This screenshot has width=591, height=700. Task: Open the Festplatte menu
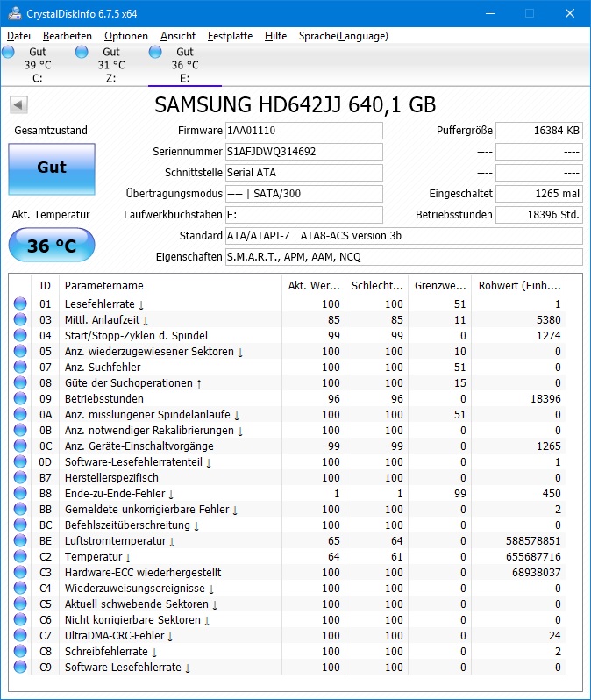[230, 36]
